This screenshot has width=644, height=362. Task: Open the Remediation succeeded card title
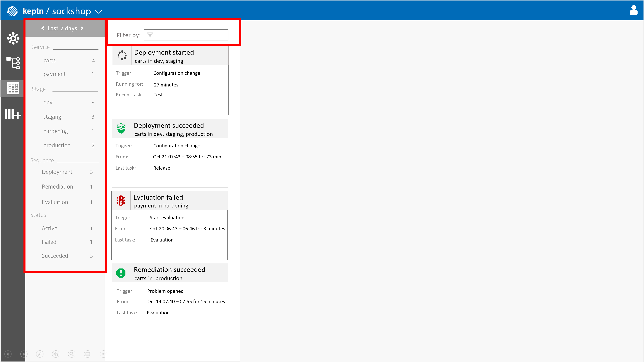(170, 269)
